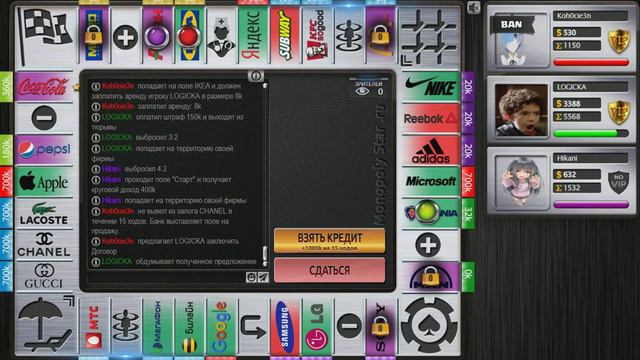Open Hikani's player avatar

tap(521, 181)
